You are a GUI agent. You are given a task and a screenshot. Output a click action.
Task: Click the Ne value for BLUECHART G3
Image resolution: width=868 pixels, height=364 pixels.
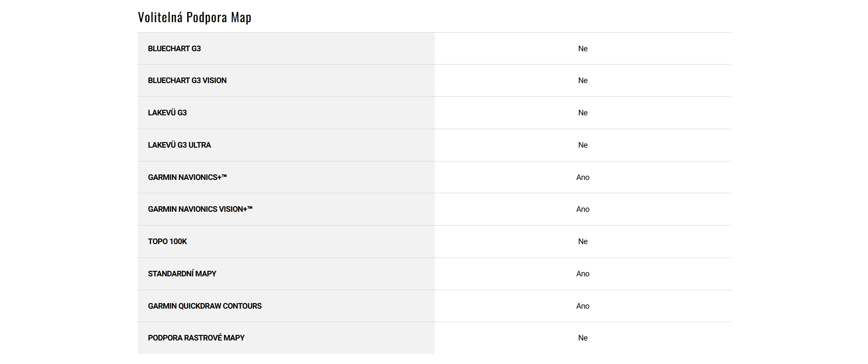coord(583,48)
